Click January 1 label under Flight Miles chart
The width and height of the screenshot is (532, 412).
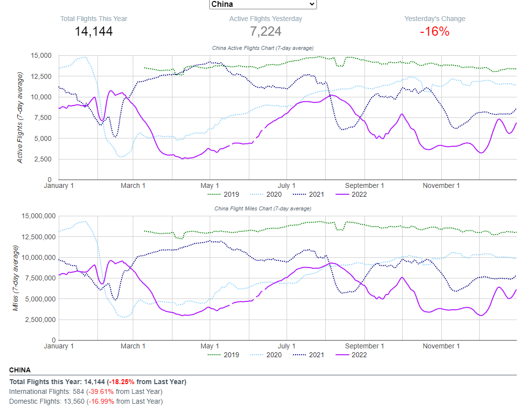click(59, 346)
